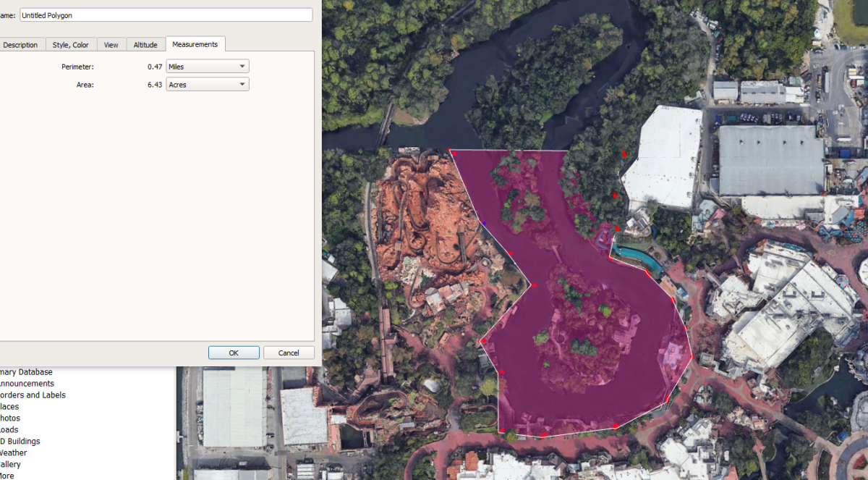868x480 pixels.
Task: Open the Style, Color tab
Action: coord(71,44)
